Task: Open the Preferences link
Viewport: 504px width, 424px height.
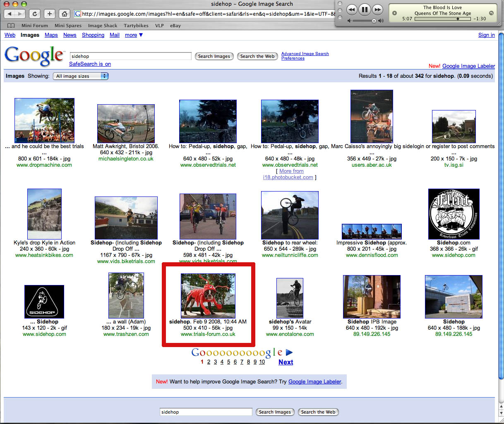Action: coord(293,58)
